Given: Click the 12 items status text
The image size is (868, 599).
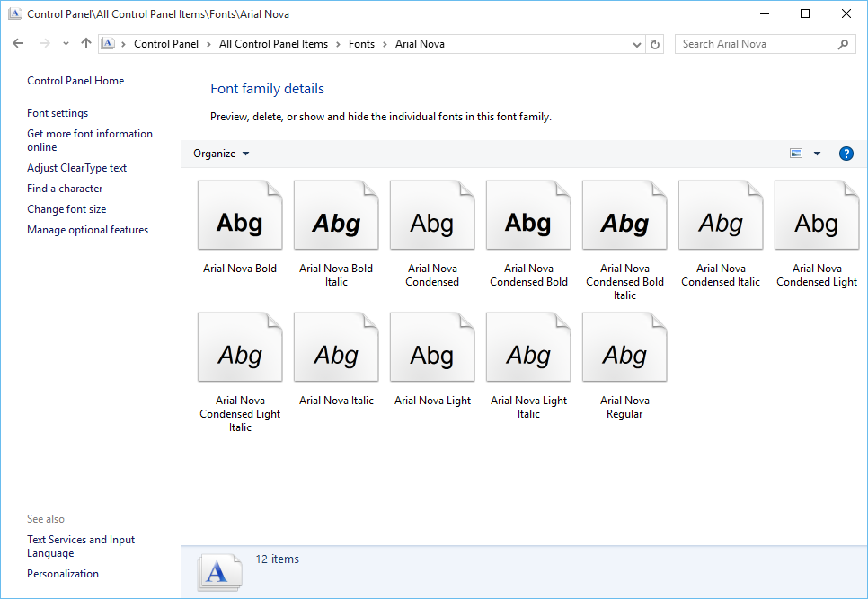Looking at the screenshot, I should [x=278, y=559].
